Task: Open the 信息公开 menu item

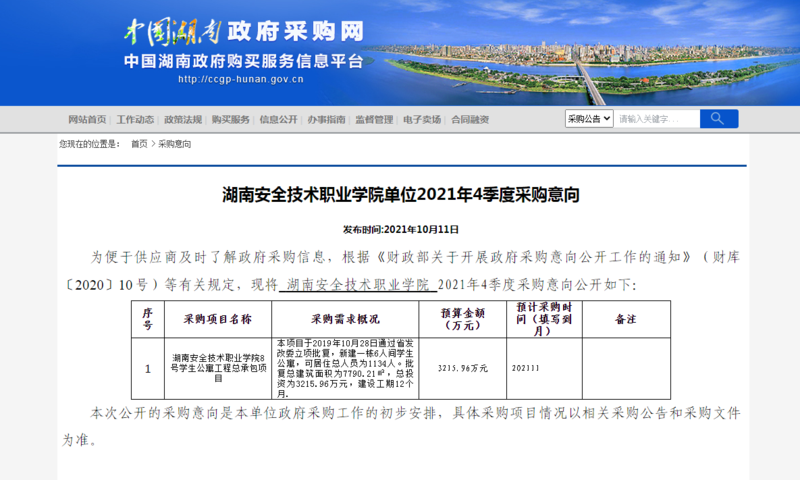Action: tap(278, 119)
